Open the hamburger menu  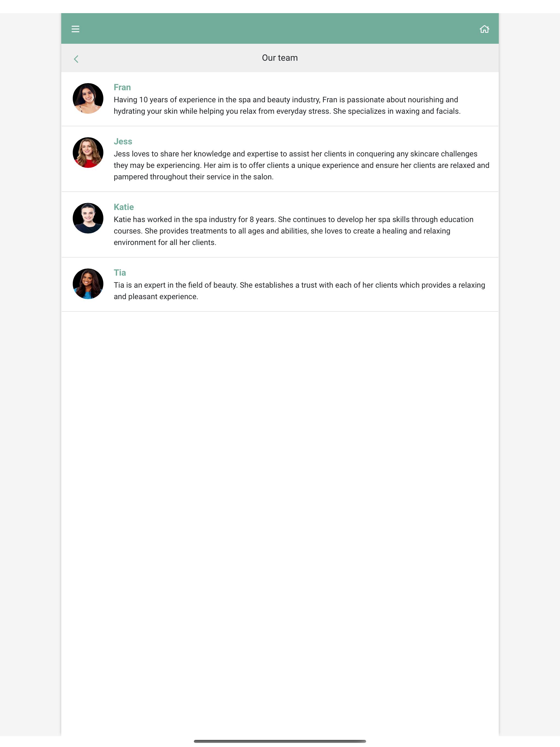click(x=75, y=29)
